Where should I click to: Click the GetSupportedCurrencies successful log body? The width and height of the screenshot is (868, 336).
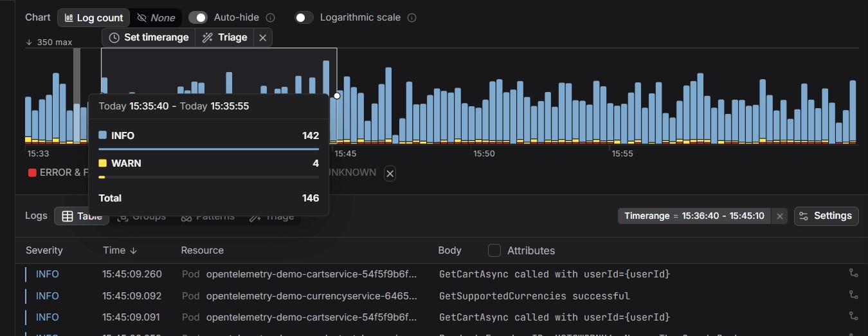[x=534, y=296]
